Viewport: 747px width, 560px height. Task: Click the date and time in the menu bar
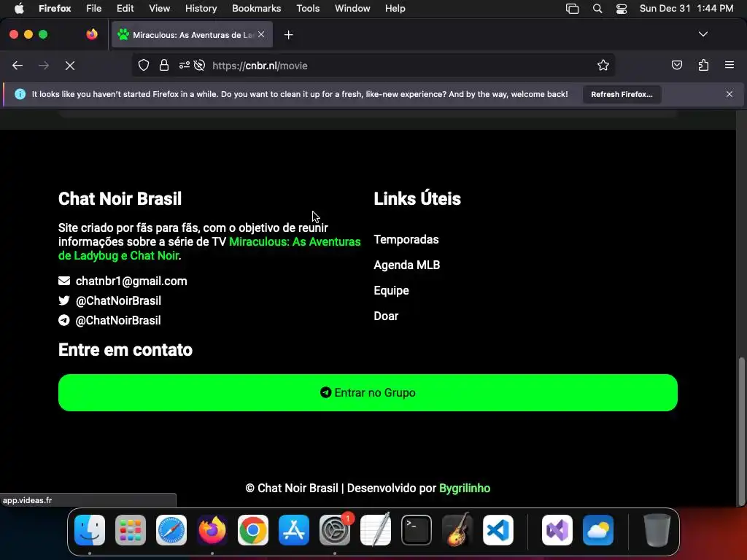tap(686, 8)
